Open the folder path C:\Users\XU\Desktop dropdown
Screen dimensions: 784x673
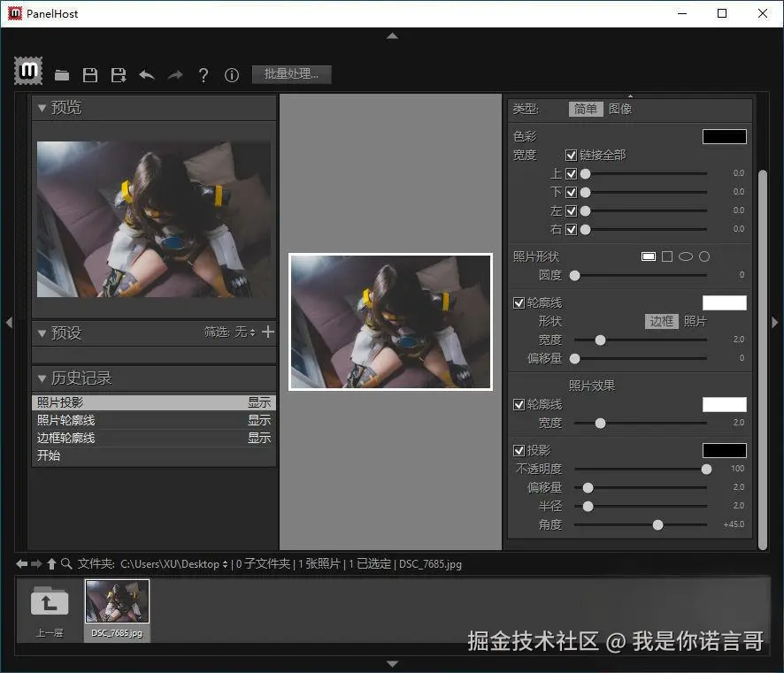point(174,564)
